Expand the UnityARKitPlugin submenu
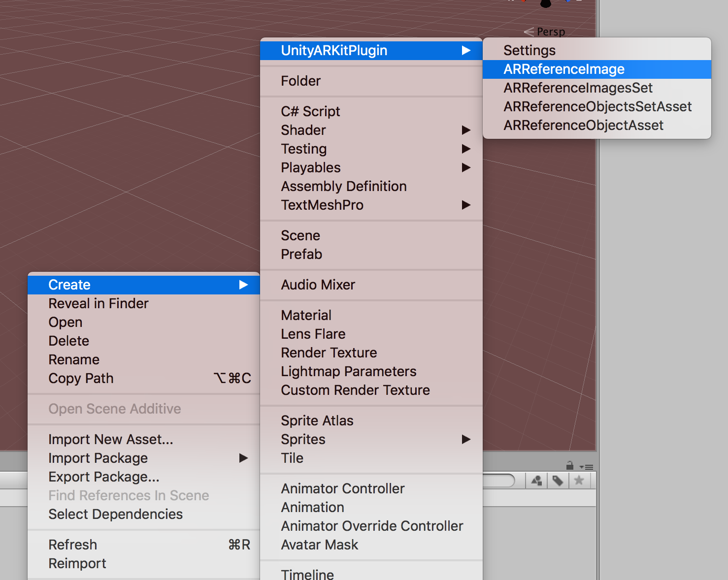Screen dimensions: 728x580 371,50
